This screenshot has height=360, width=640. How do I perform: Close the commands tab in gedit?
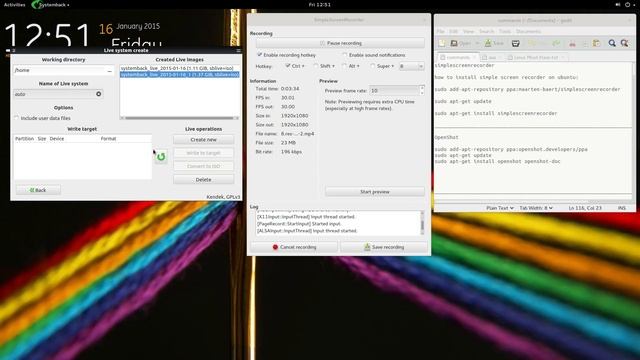click(x=474, y=58)
